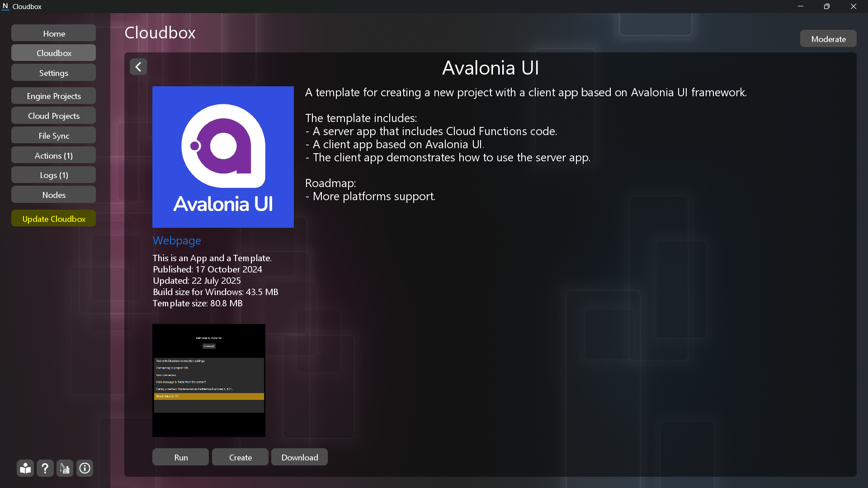Minimize the Cloudbox window
868x488 pixels.
pyautogui.click(x=801, y=6)
